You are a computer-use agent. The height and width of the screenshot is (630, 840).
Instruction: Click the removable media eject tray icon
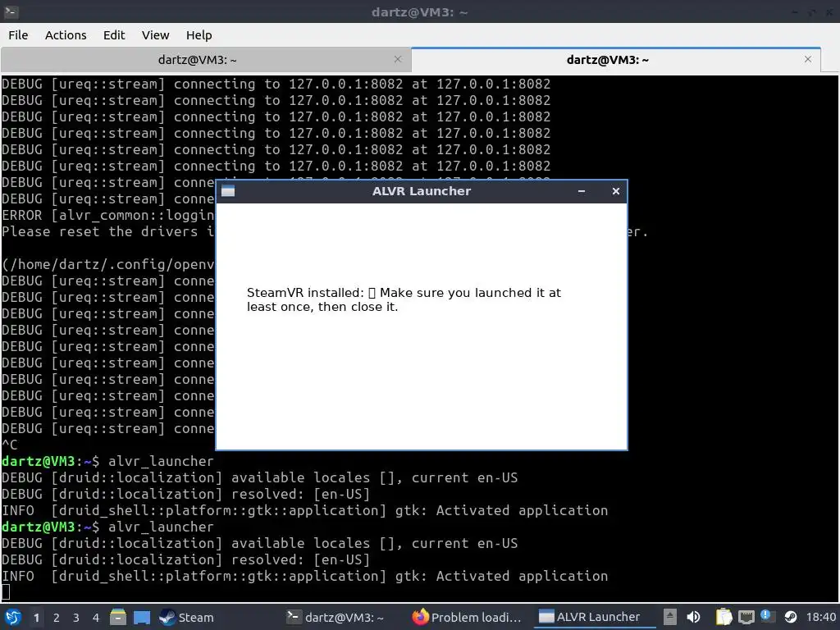click(x=669, y=617)
